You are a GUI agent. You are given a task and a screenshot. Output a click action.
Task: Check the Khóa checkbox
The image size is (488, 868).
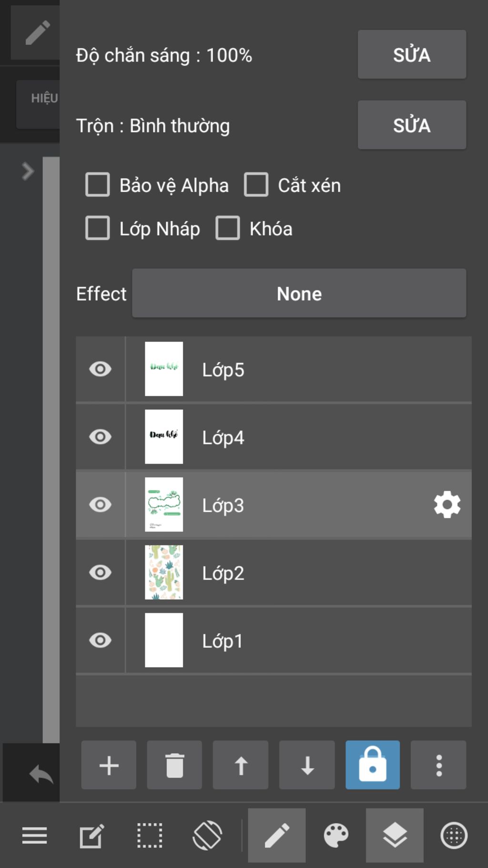click(228, 228)
